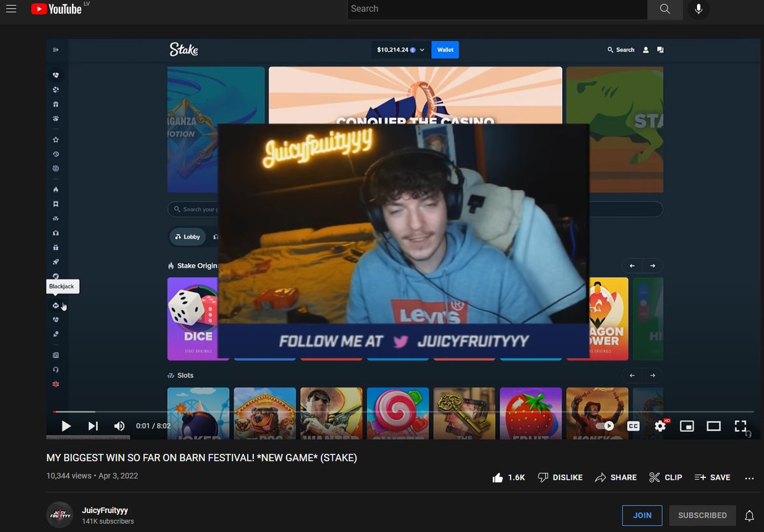Click the Stake user profile icon in video

coord(646,50)
